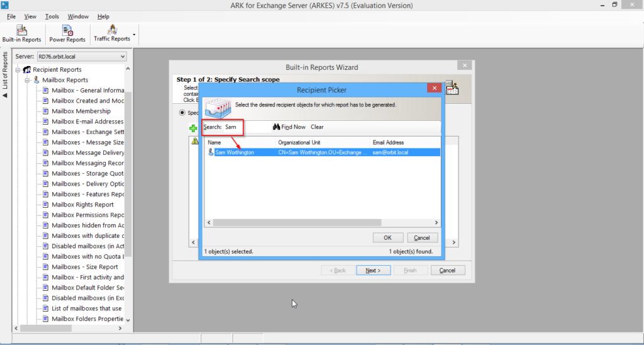Click OK in Recipient Picker
Screen dimensions: 644x345
pyautogui.click(x=387, y=238)
